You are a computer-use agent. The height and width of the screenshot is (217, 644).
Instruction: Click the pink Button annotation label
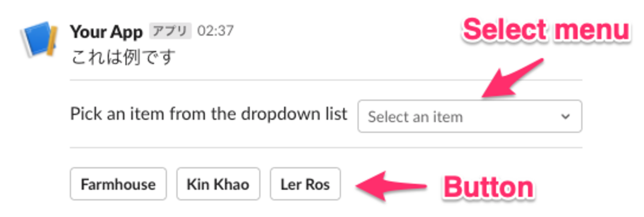click(488, 188)
